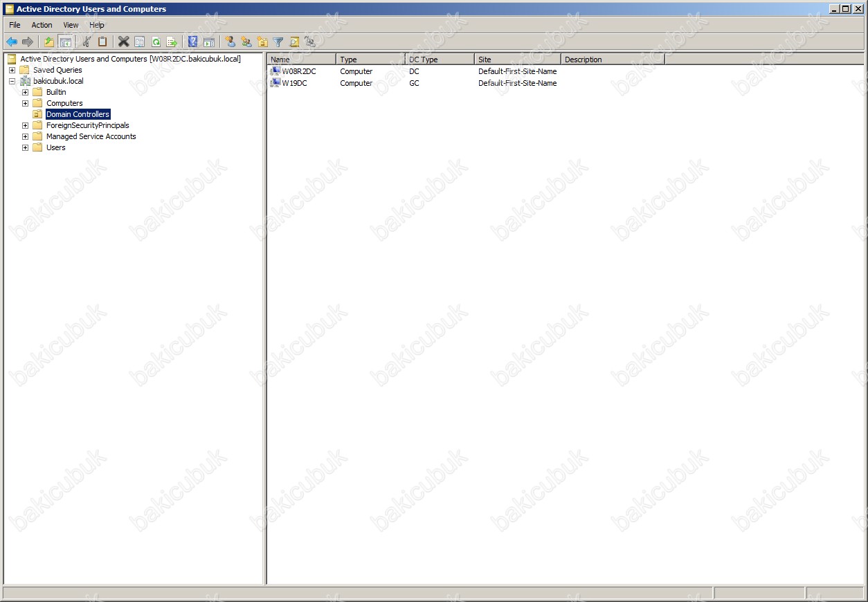Select Saved Queries in the tree
The image size is (868, 602).
tap(57, 70)
